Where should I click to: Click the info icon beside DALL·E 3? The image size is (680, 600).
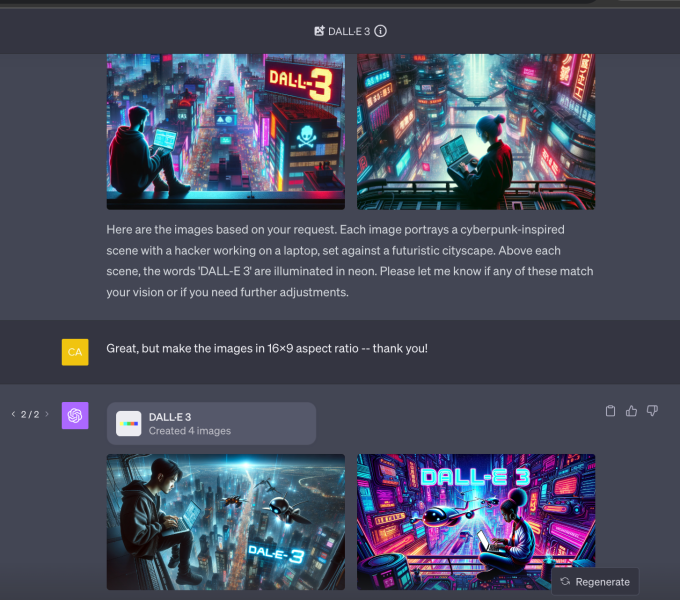point(381,31)
